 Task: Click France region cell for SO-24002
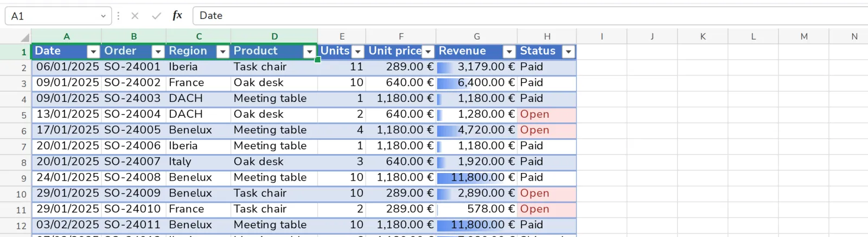pyautogui.click(x=199, y=82)
